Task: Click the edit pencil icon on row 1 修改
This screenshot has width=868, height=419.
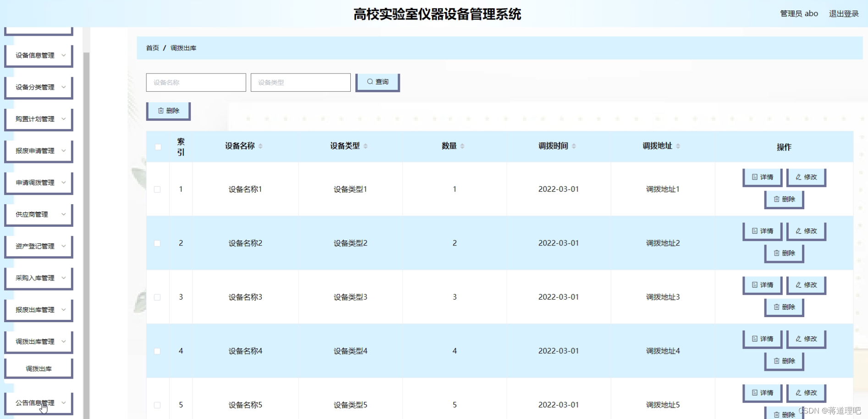Action: click(x=799, y=177)
